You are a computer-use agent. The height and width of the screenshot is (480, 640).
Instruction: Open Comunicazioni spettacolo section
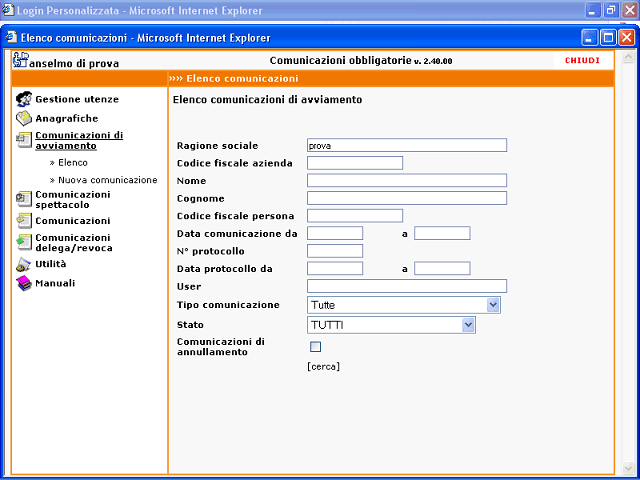pos(73,199)
